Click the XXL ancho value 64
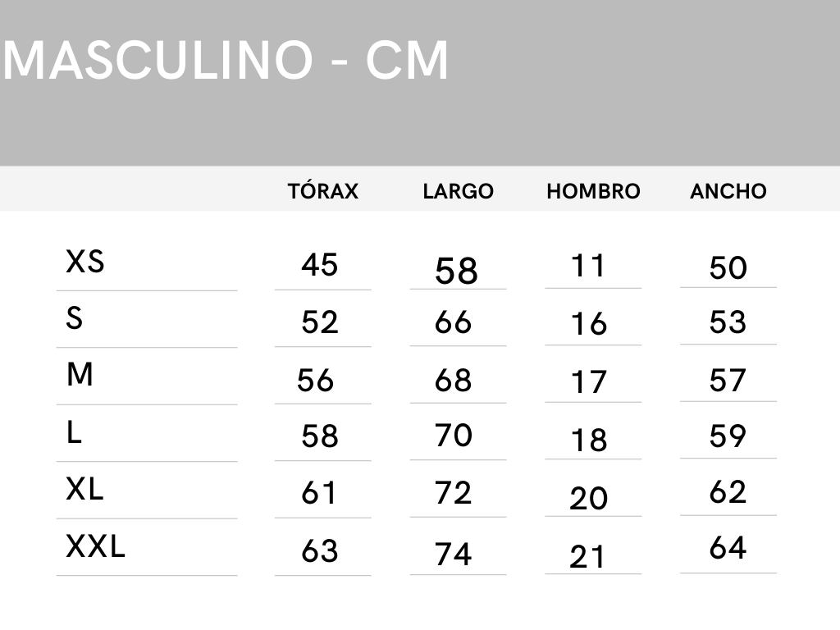Viewport: 840px width, 630px height. click(x=728, y=547)
